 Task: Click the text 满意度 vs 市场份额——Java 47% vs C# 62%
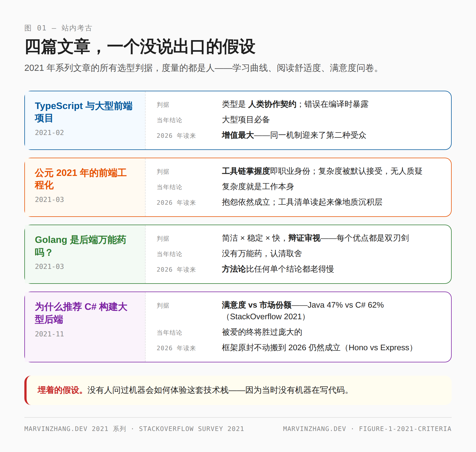(303, 305)
